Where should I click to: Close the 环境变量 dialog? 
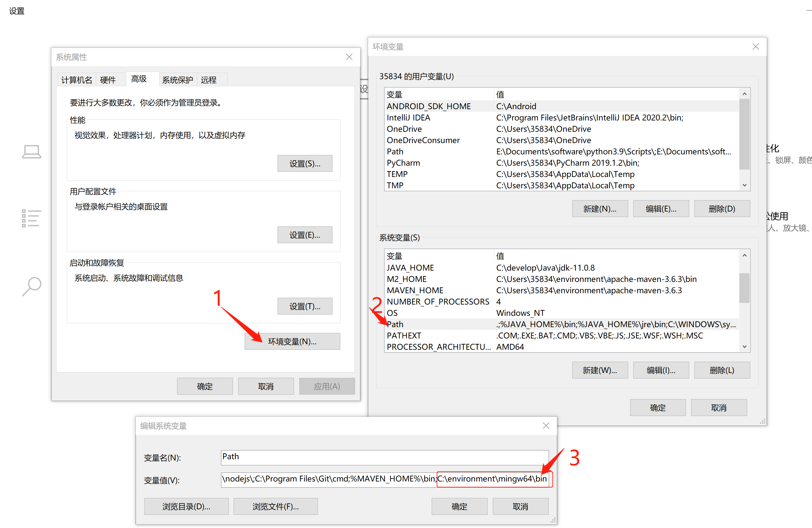(x=755, y=47)
